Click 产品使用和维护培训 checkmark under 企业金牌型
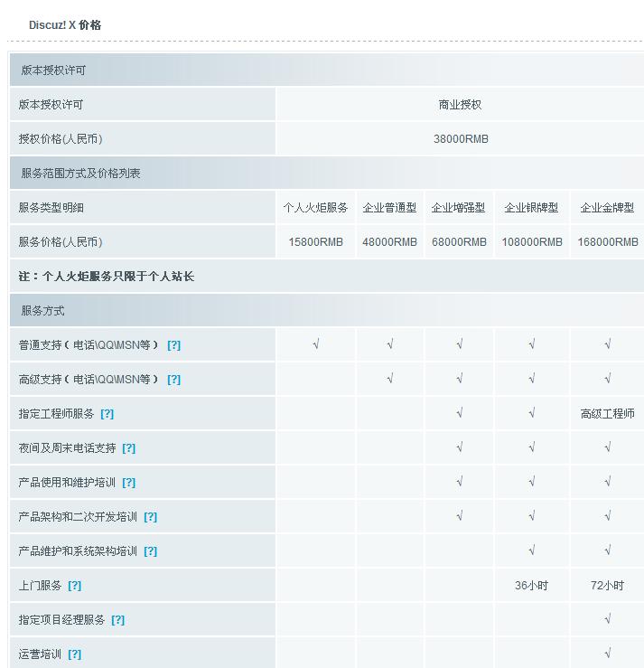Viewport: 644px width, 668px height. (x=607, y=482)
